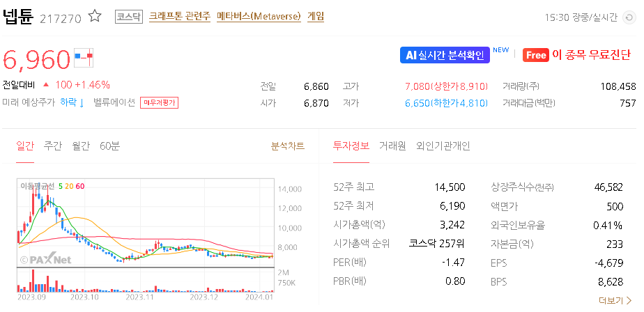Click the 외국인보유율 value 0.41%

(x=608, y=225)
